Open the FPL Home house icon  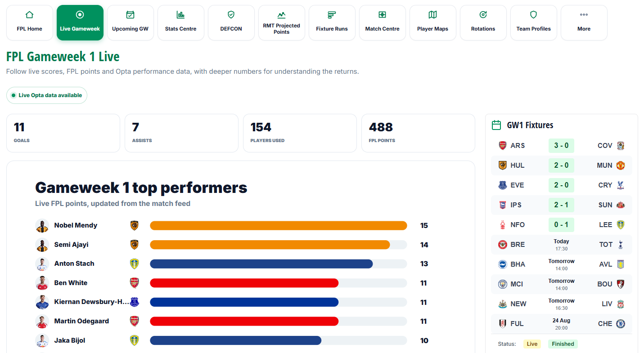click(x=29, y=15)
